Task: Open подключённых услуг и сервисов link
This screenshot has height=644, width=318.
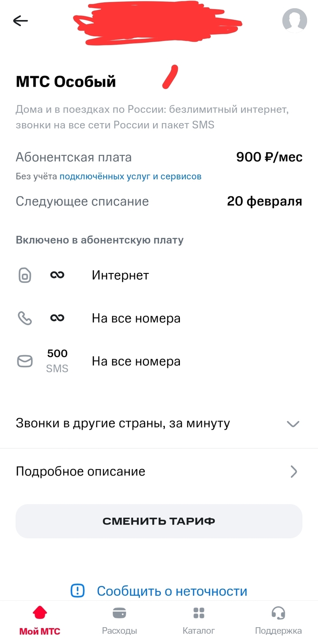Action: (130, 176)
